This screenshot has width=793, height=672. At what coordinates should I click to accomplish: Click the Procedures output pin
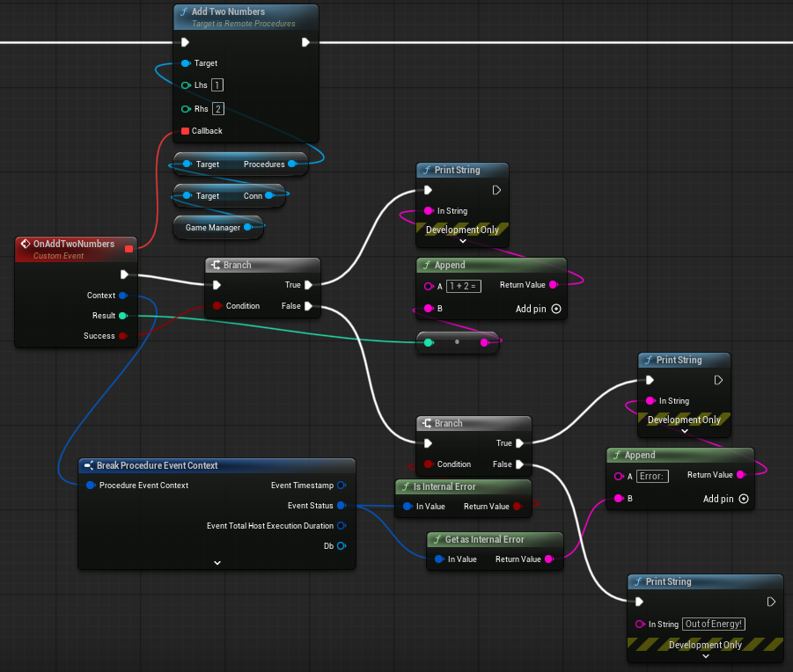click(x=291, y=164)
